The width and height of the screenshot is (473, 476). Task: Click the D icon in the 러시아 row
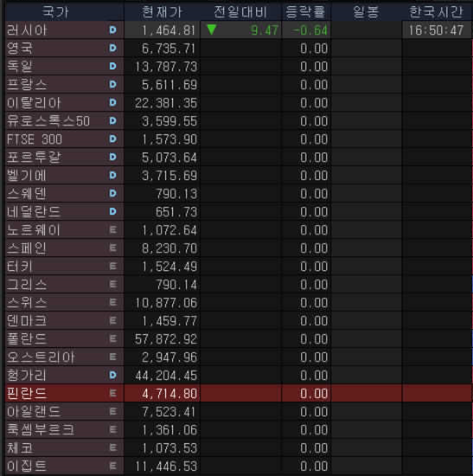(x=113, y=29)
